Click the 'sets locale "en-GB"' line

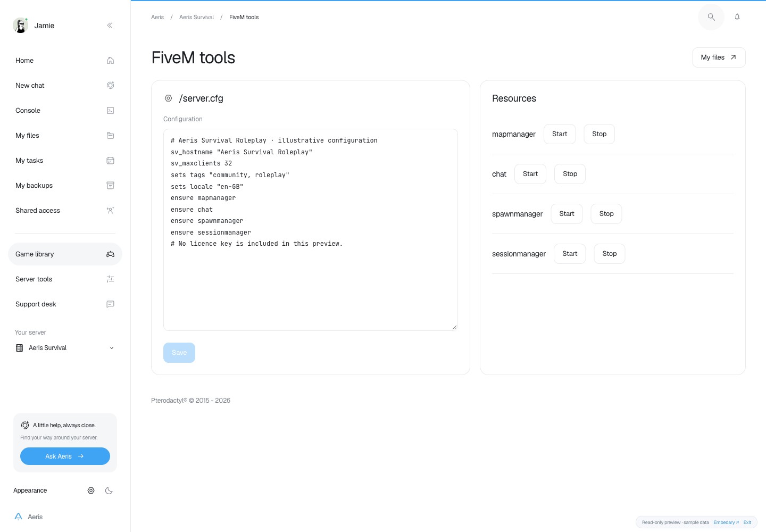tap(207, 187)
